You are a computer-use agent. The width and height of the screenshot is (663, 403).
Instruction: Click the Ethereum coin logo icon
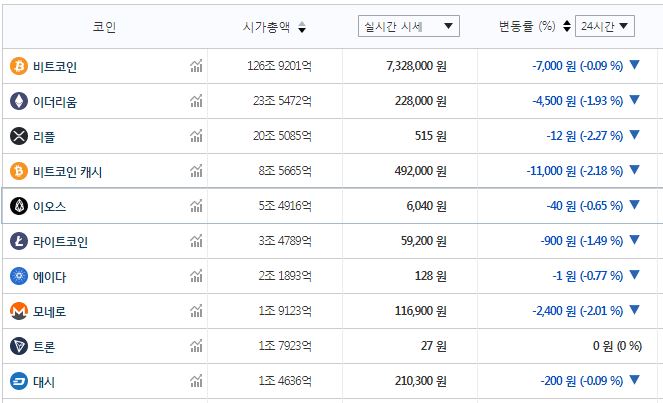[18, 101]
